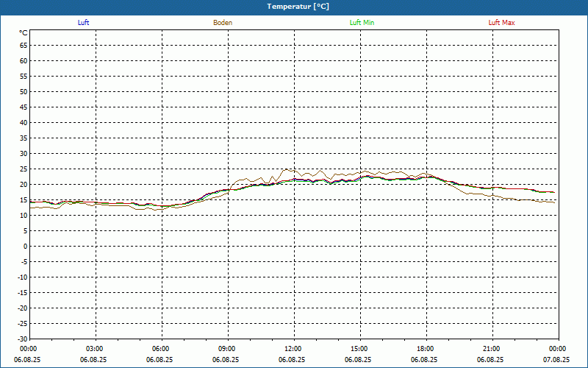Click the 30 y-axis label
Viewport: 588px width, 368px height.
(24, 154)
